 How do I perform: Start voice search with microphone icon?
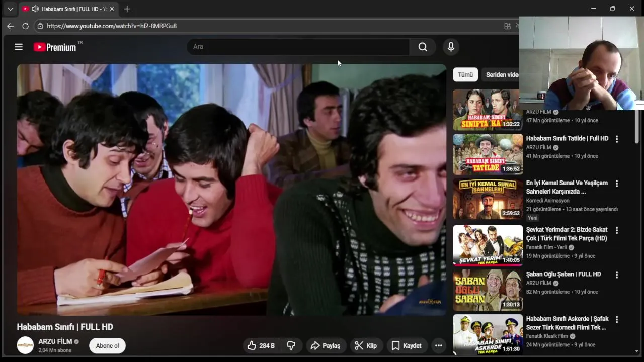[x=451, y=47]
